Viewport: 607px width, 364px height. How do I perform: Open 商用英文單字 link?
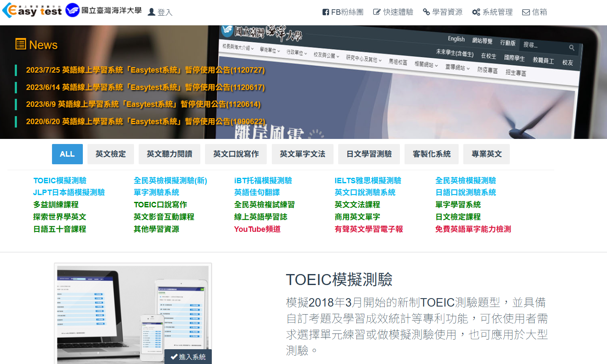tap(357, 217)
